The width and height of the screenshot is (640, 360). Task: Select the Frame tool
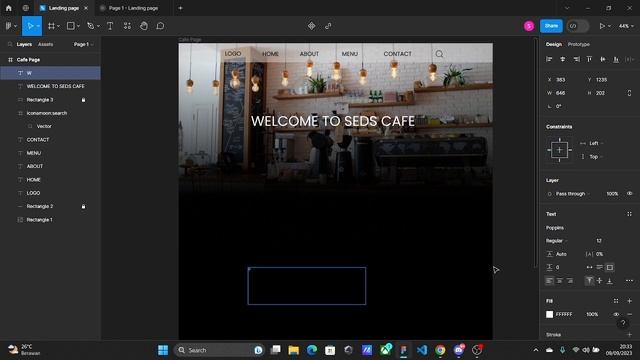[x=51, y=26]
